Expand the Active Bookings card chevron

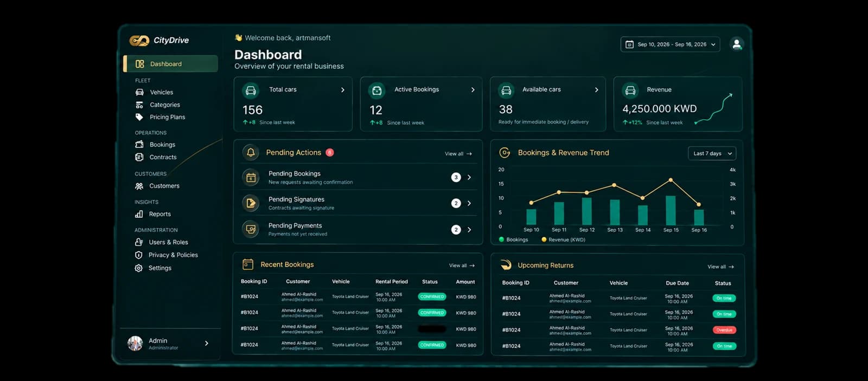[x=473, y=90]
